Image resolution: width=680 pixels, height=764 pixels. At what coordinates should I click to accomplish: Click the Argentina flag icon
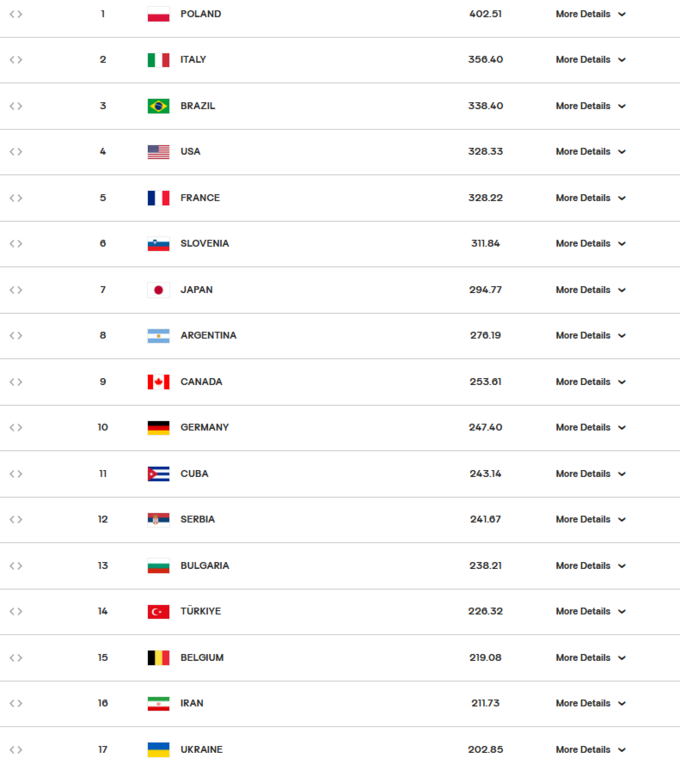[x=158, y=336]
